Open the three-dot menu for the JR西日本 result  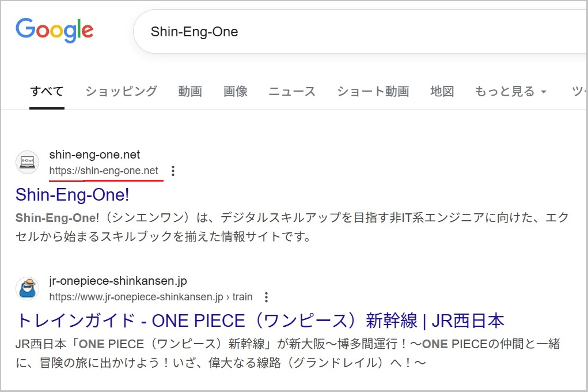coord(265,296)
